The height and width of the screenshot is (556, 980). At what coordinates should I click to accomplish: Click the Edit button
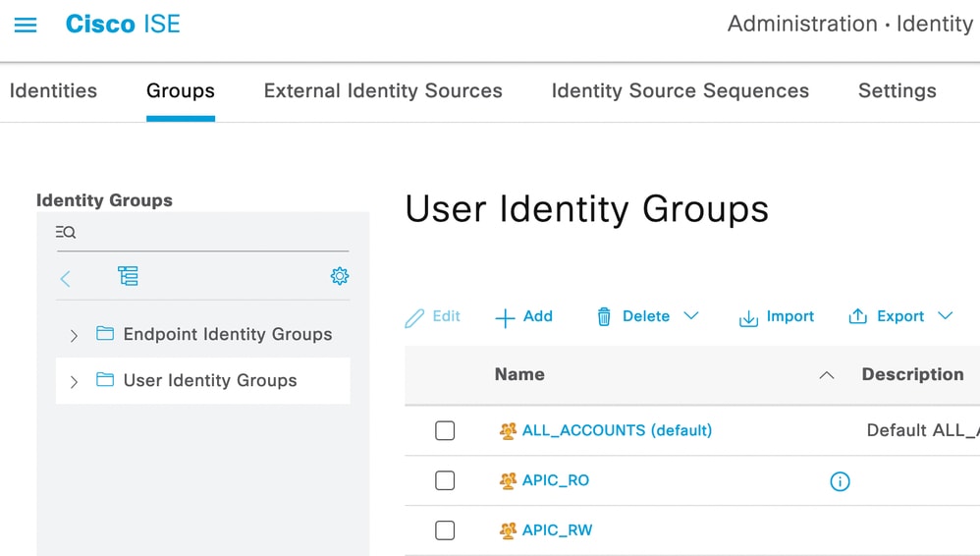click(432, 317)
